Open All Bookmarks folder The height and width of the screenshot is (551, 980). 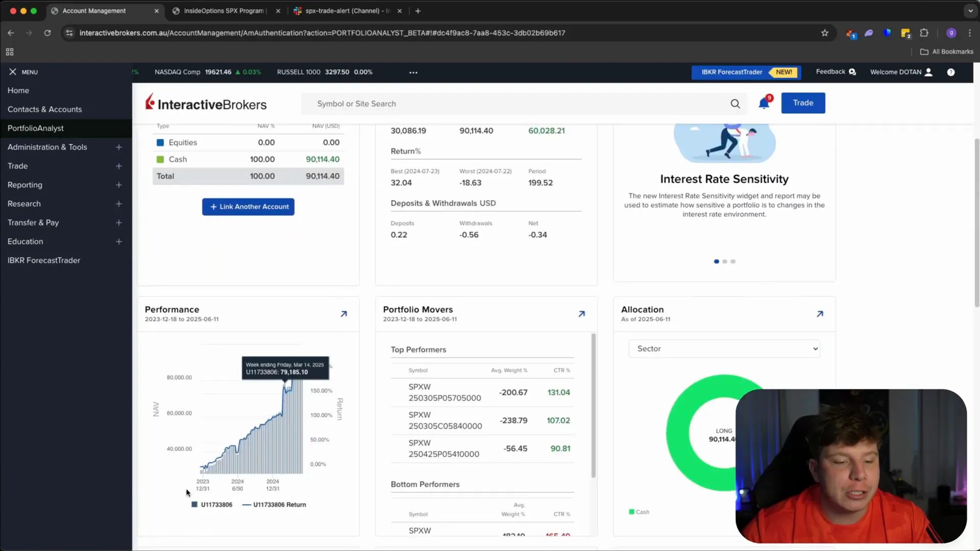click(x=947, y=52)
